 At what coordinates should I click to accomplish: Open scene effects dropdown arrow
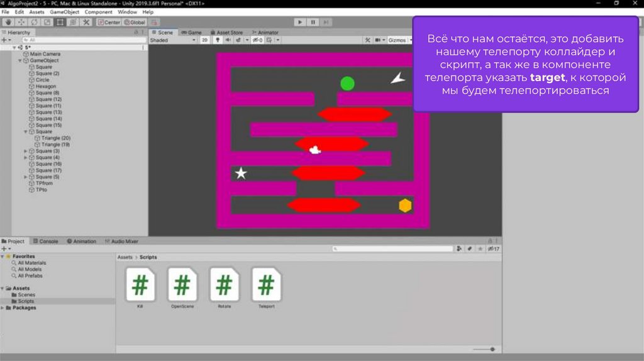[x=247, y=40]
